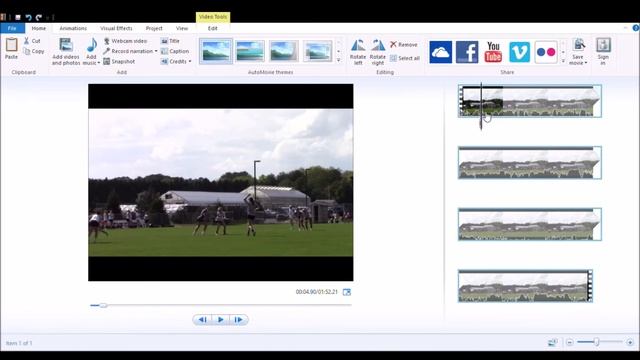Apply the first AutoMovie theme
The height and width of the screenshot is (360, 640).
coord(216,51)
